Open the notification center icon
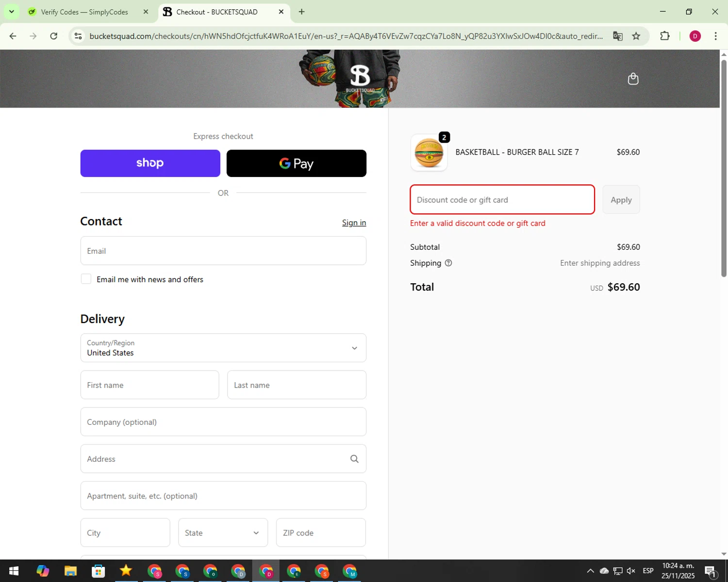 click(710, 571)
